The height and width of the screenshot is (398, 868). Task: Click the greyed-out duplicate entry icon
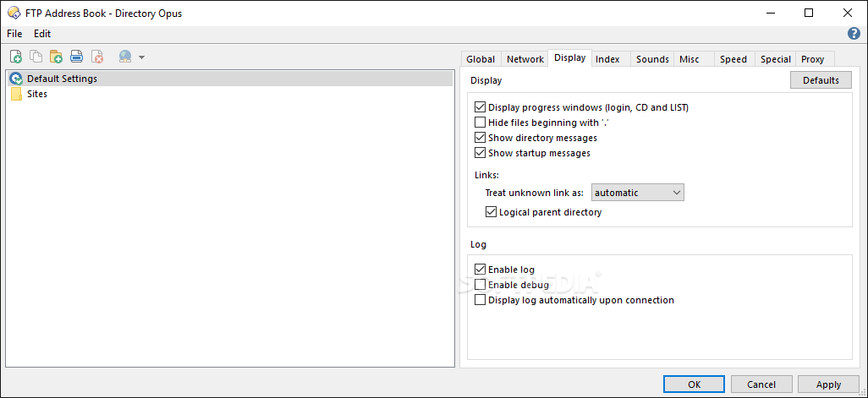36,57
